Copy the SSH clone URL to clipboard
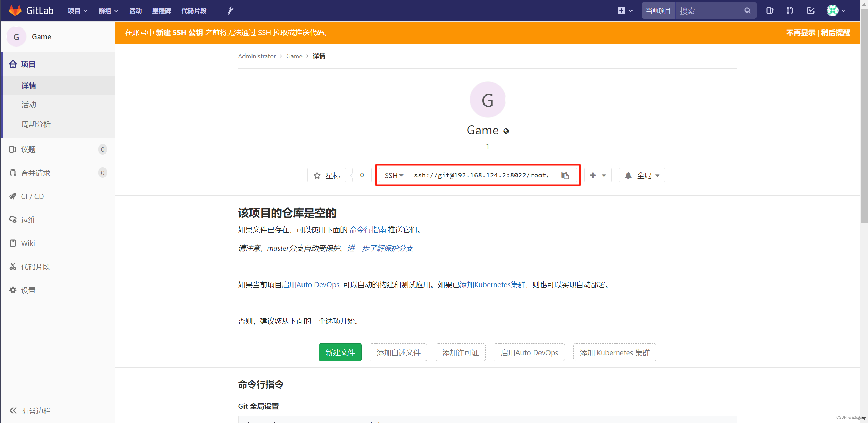Screen dimensions: 868x423 565,175
